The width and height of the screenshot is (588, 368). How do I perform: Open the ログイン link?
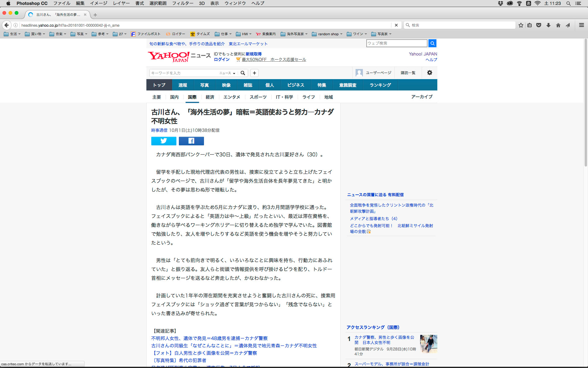click(x=222, y=59)
